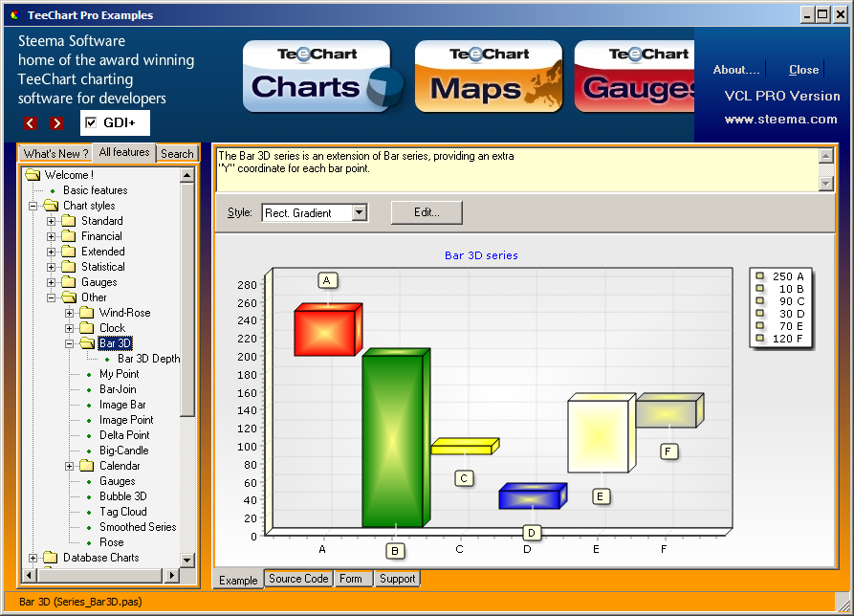Select the Example tab
Image resolution: width=854 pixels, height=616 pixels.
click(x=238, y=580)
